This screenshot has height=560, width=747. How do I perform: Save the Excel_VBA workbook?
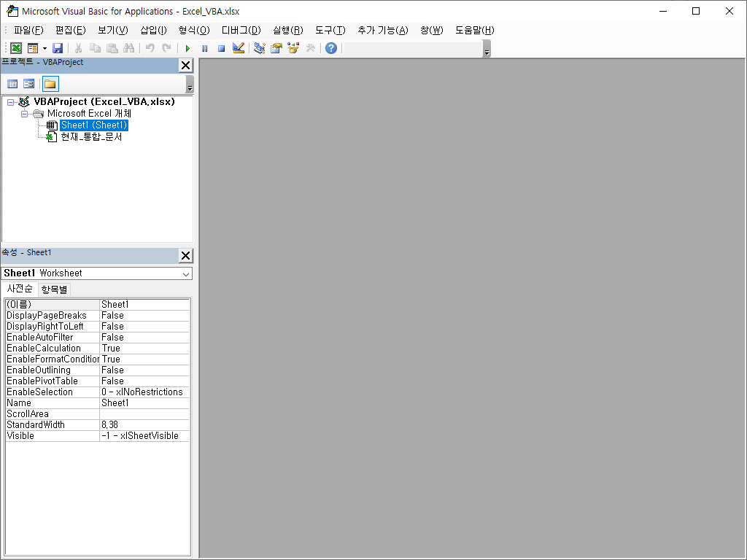(x=58, y=48)
